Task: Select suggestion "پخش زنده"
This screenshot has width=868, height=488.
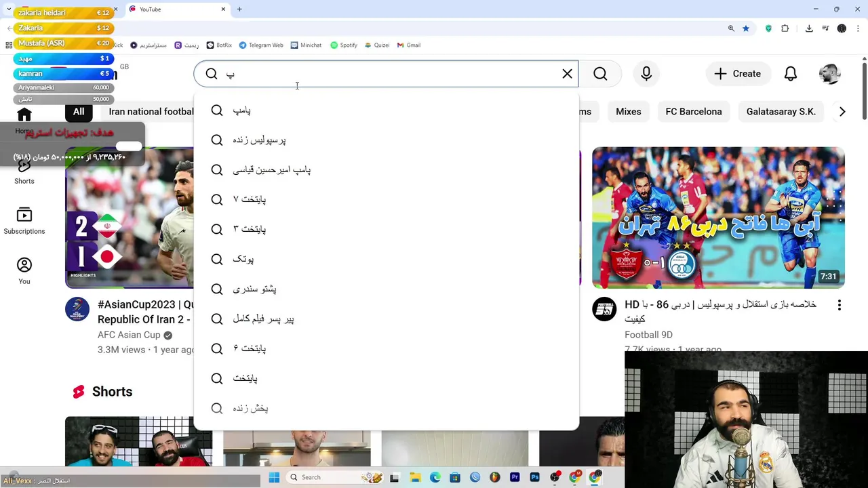Action: coord(387,409)
